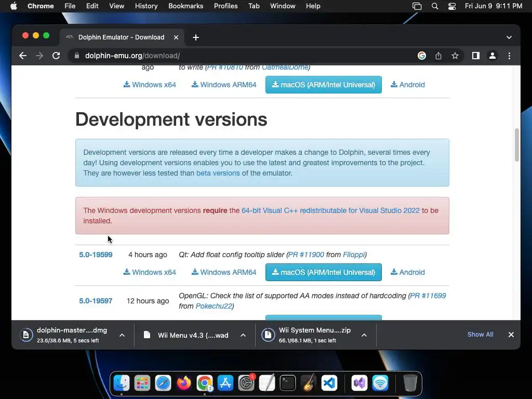Open Pokechu22 author link
The image size is (532, 399).
[214, 306]
